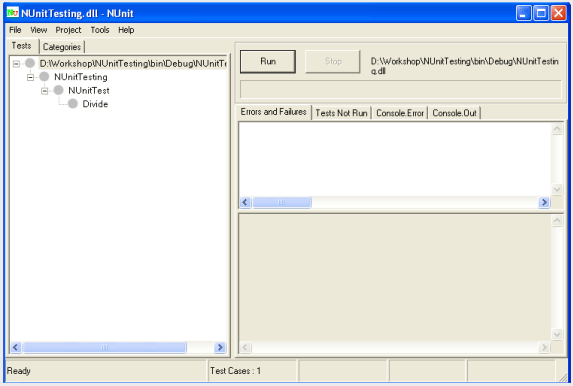573x386 pixels.
Task: Click the Ready status bar text
Action: pyautogui.click(x=19, y=371)
